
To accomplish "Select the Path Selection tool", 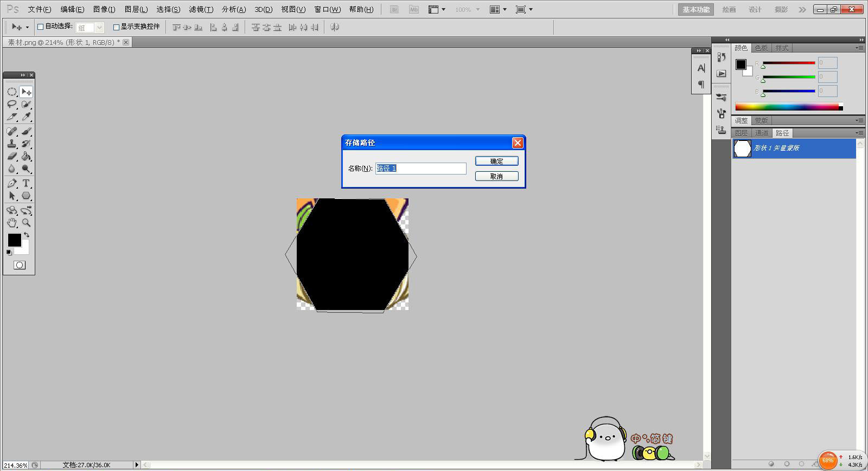I will (12, 196).
